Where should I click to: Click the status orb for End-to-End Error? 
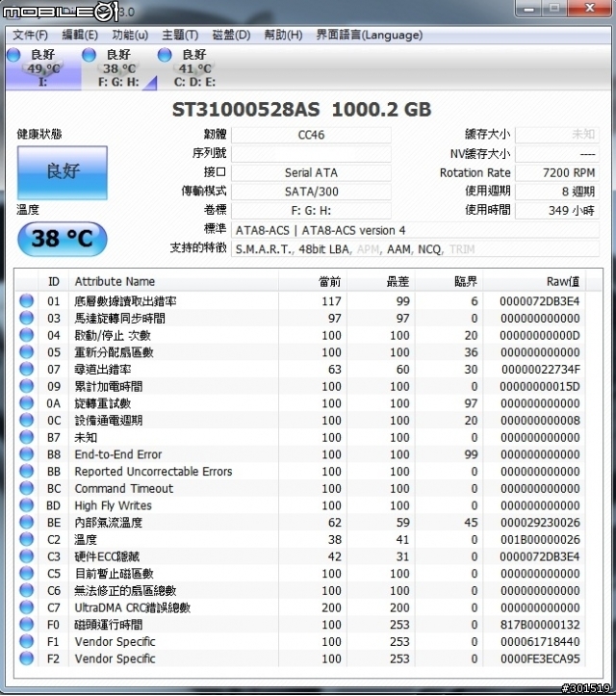point(27,454)
